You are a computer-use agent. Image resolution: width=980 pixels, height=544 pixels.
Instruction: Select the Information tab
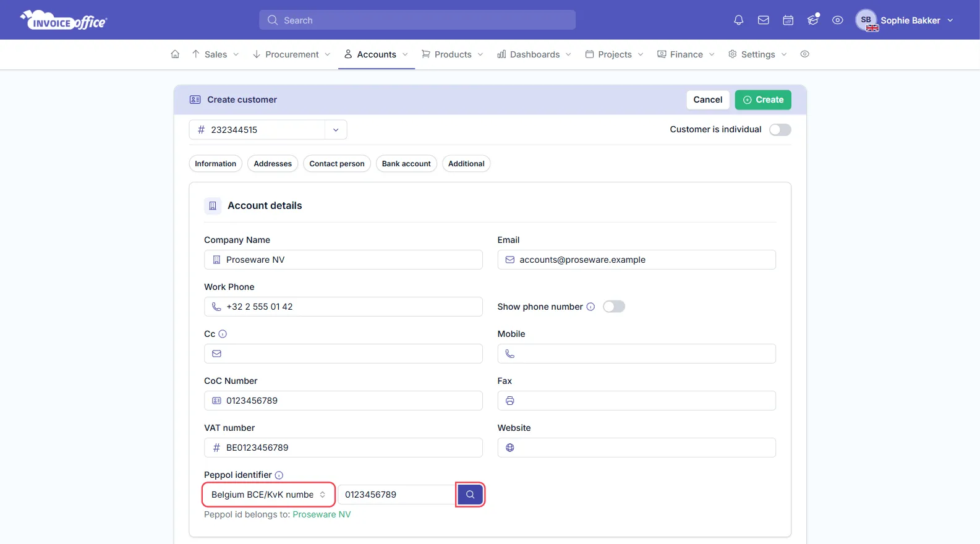216,164
